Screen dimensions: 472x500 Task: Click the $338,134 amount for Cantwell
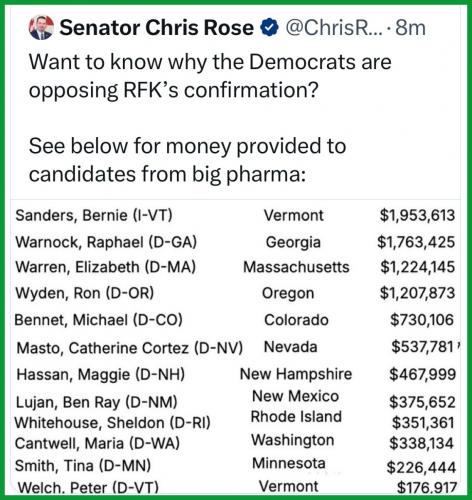click(422, 444)
